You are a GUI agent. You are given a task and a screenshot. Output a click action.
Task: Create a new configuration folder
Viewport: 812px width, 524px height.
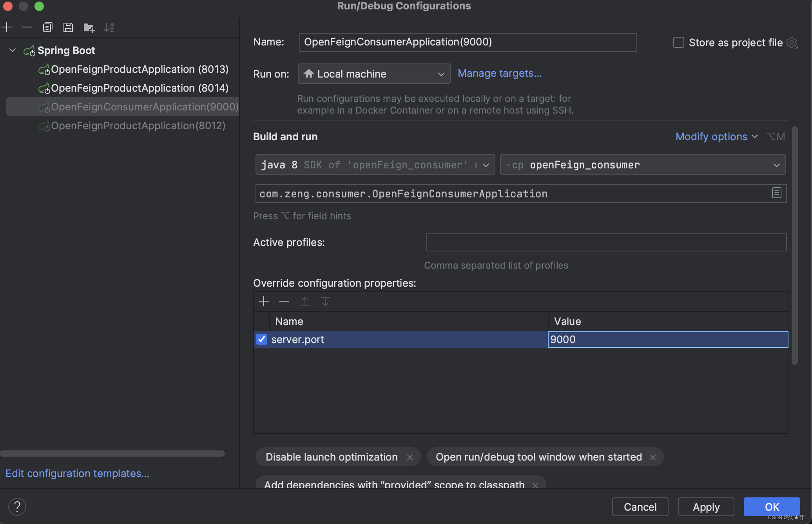[89, 27]
